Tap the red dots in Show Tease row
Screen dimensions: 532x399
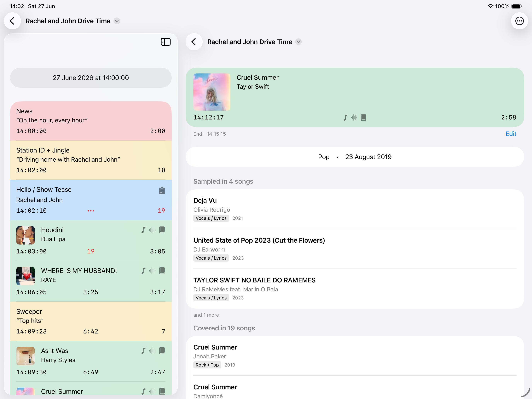pos(91,211)
